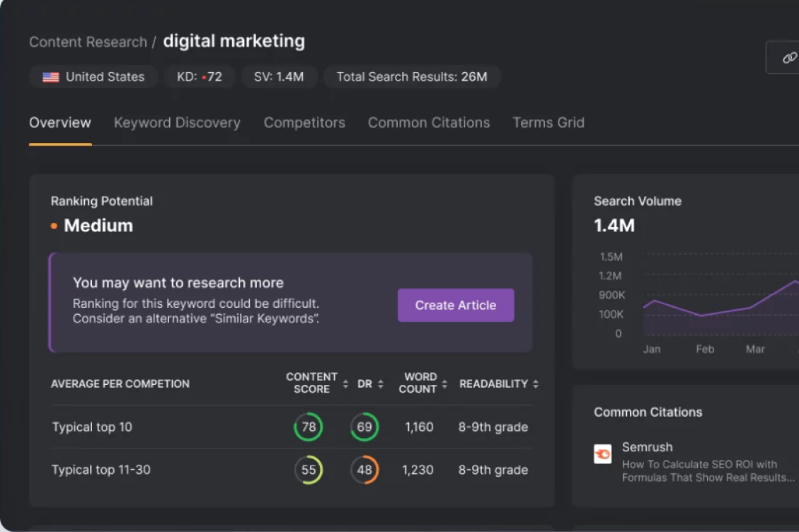The image size is (799, 532).
Task: Sort by Content Score column arrows
Action: tap(345, 384)
